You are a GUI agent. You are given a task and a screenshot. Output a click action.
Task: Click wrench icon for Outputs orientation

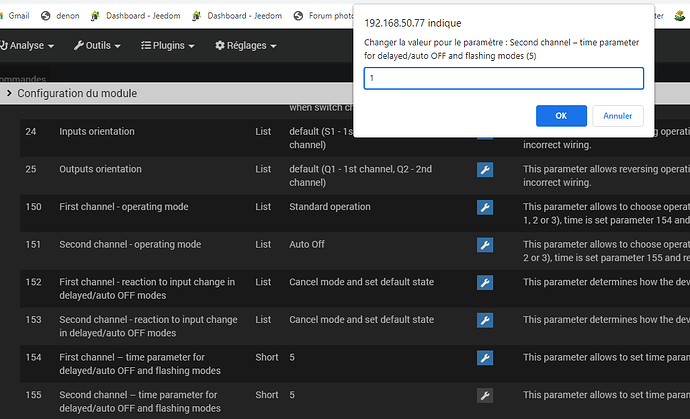click(484, 170)
